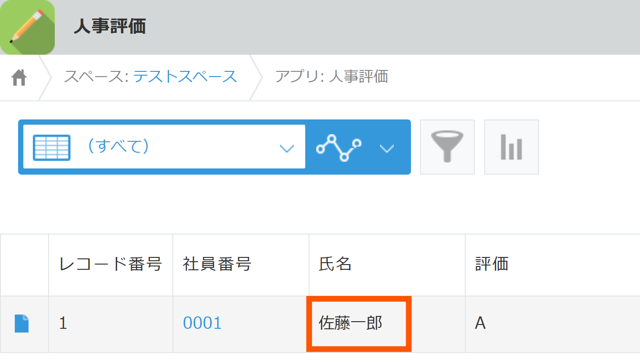
Task: Open the line graph view icon
Action: click(339, 147)
